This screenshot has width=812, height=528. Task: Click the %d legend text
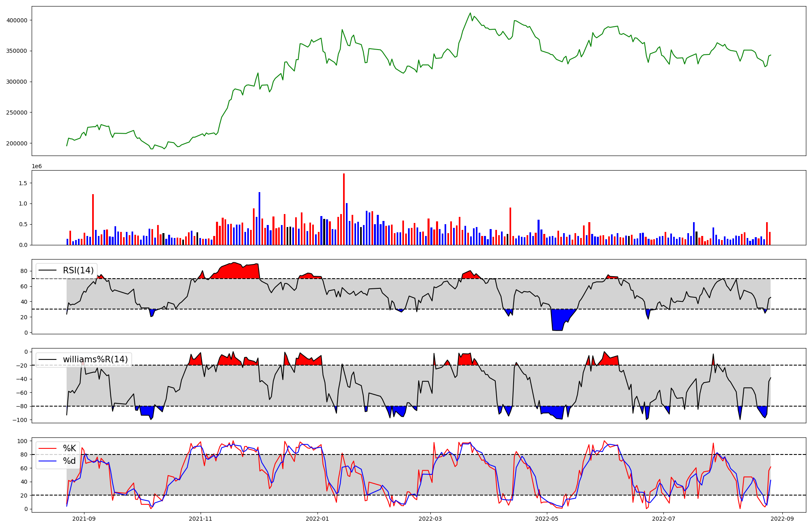[69, 461]
